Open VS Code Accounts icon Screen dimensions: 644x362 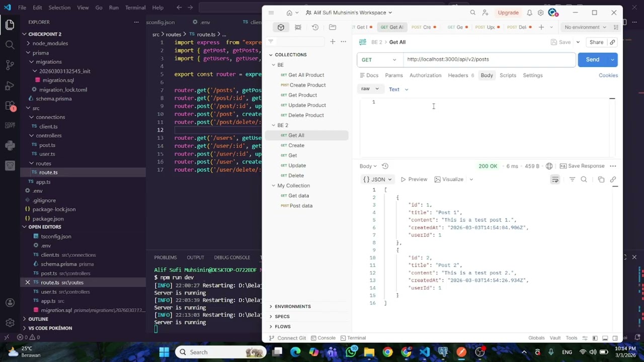pyautogui.click(x=10, y=303)
